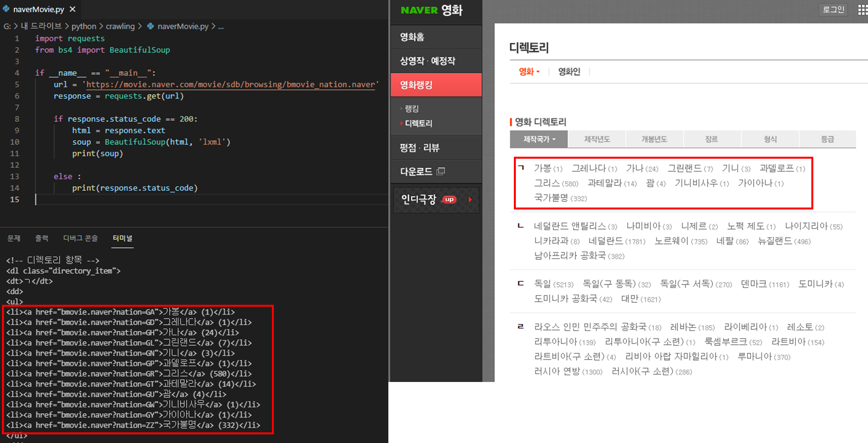The image size is (868, 443).
Task: Open the 디버그 콘솔 panel tab
Action: coord(80,238)
